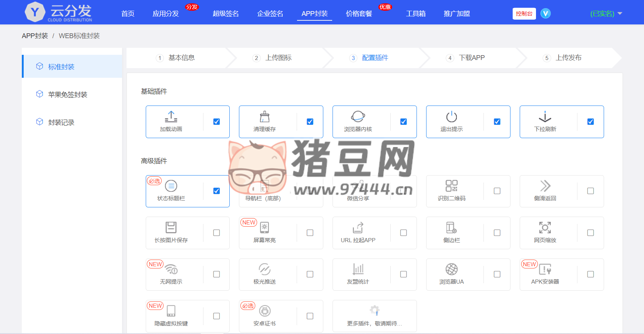644x334 pixels.
Task: Enable the swipe back (侧滑返回) checkbox
Action: (591, 191)
